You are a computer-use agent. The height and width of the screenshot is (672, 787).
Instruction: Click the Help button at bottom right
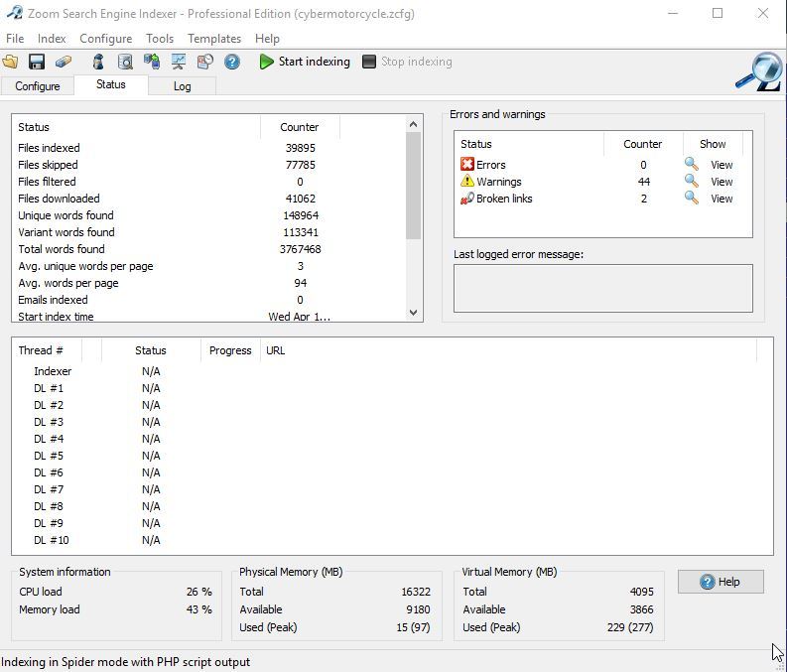pyautogui.click(x=721, y=582)
